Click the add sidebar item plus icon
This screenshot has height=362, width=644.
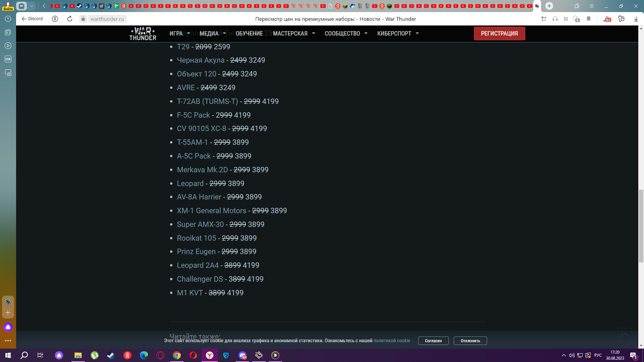[8, 313]
